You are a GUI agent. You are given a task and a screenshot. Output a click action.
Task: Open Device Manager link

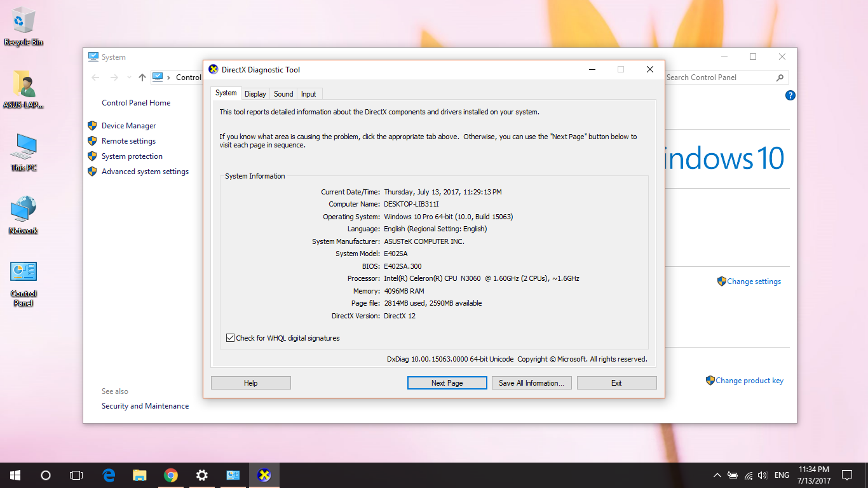128,126
